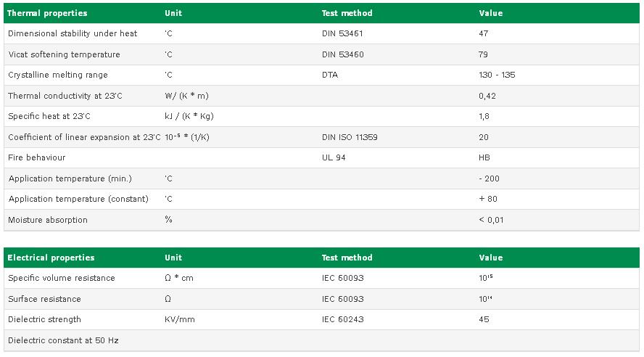
Task: Click the Test method header in electrical table
Action: pos(347,258)
